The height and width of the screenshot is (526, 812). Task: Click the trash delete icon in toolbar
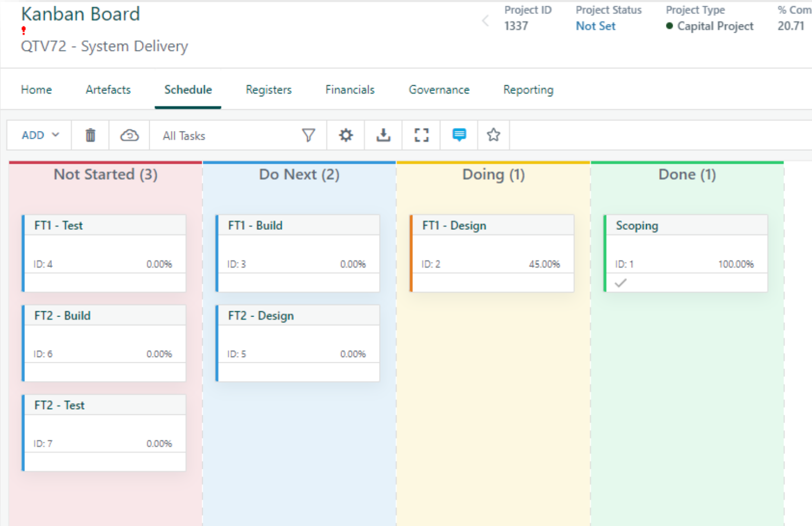click(90, 135)
